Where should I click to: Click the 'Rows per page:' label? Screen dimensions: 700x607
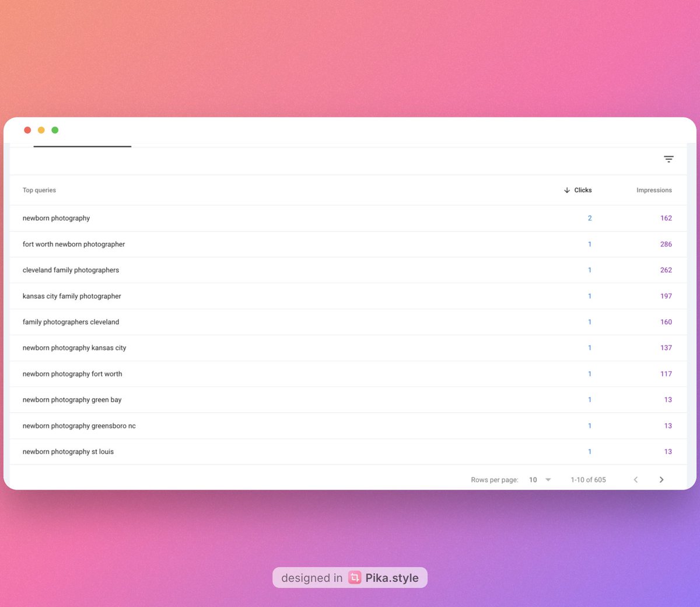[x=495, y=480]
